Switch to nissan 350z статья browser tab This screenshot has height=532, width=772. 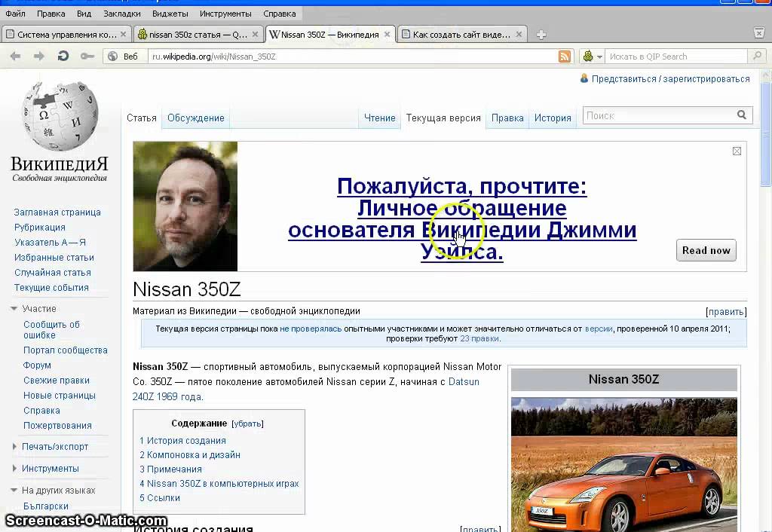(x=198, y=35)
